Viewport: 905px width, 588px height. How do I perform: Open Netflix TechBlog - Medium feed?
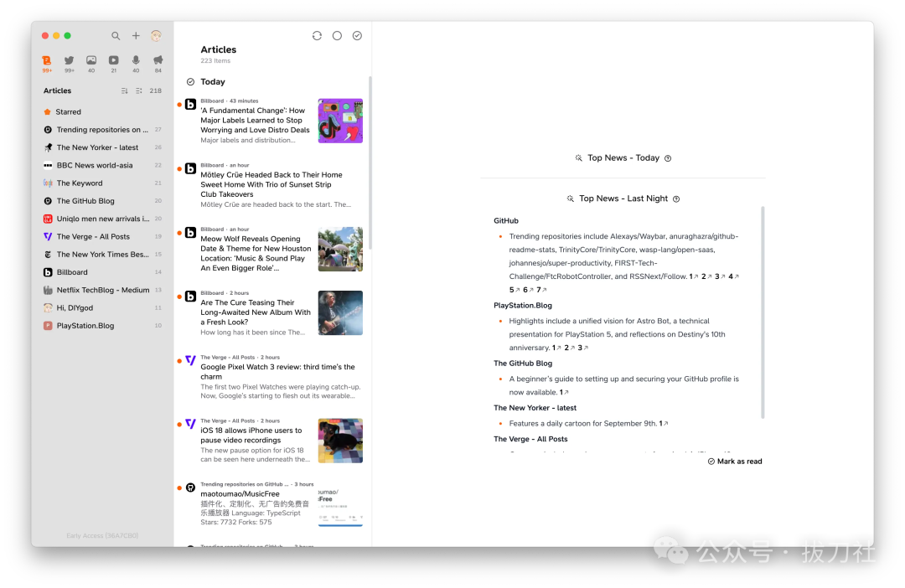tap(103, 291)
